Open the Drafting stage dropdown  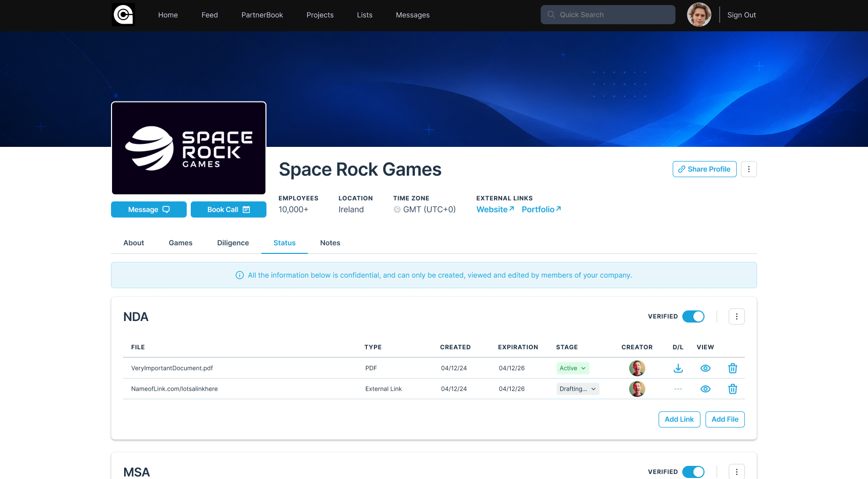pyautogui.click(x=578, y=389)
